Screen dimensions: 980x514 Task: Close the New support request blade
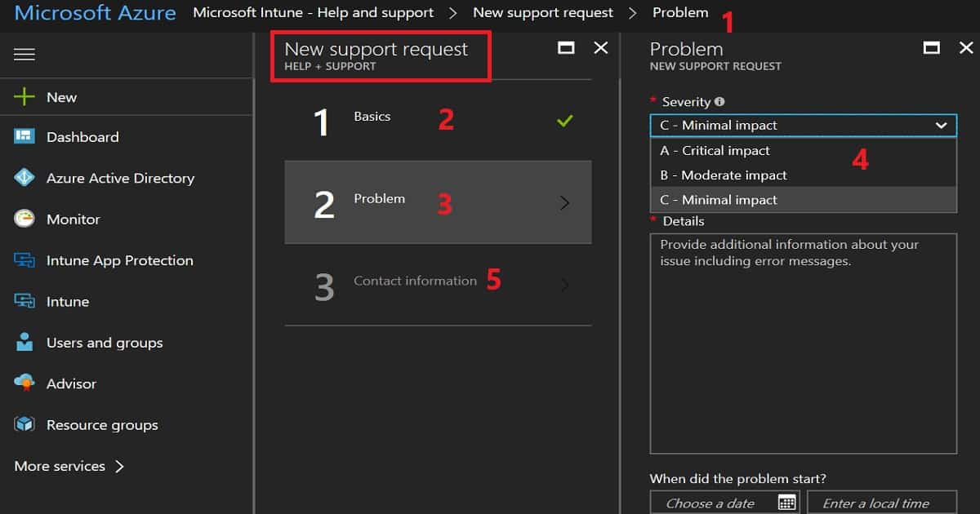[x=601, y=48]
